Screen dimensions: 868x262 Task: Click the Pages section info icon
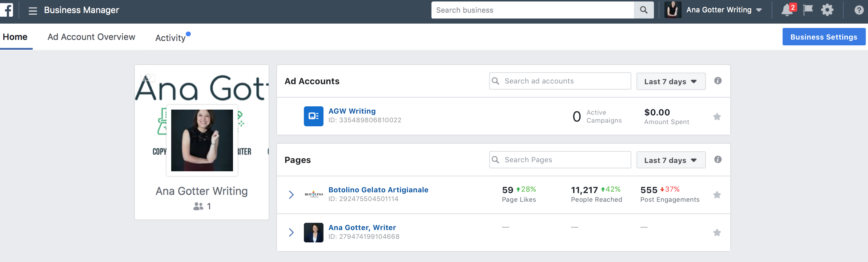tap(718, 159)
